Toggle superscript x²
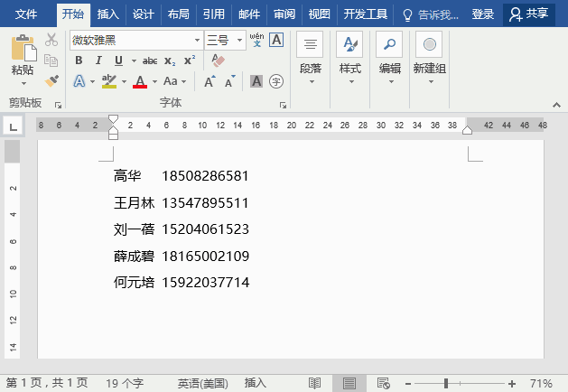568x392 pixels. pyautogui.click(x=190, y=60)
